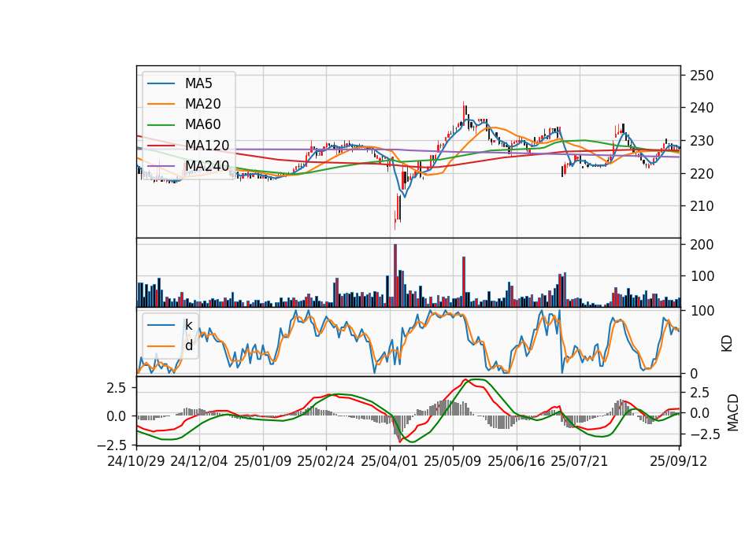756x543 pixels.
Task: Click the MA120 legend label
Action: click(x=207, y=145)
